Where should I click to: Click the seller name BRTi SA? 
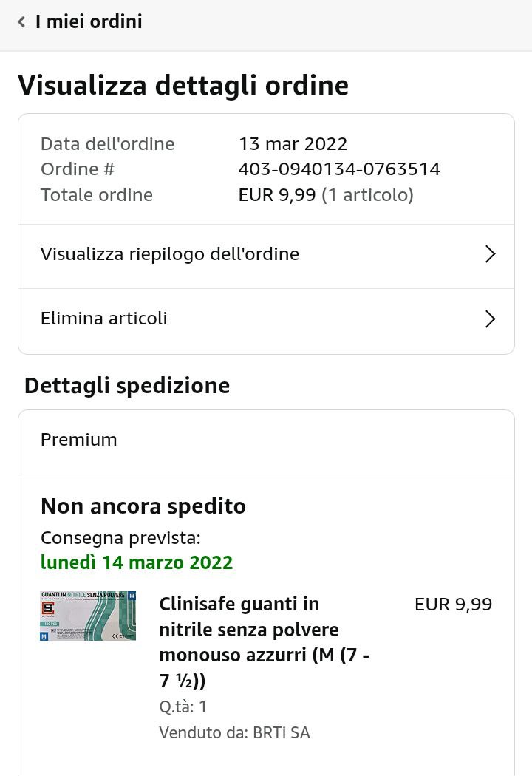[x=282, y=733]
